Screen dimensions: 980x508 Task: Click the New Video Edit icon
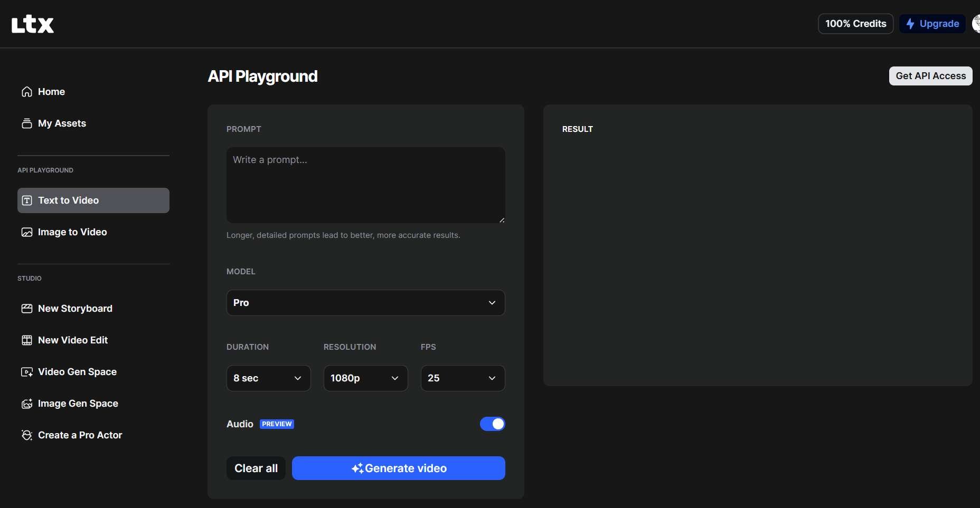(27, 340)
